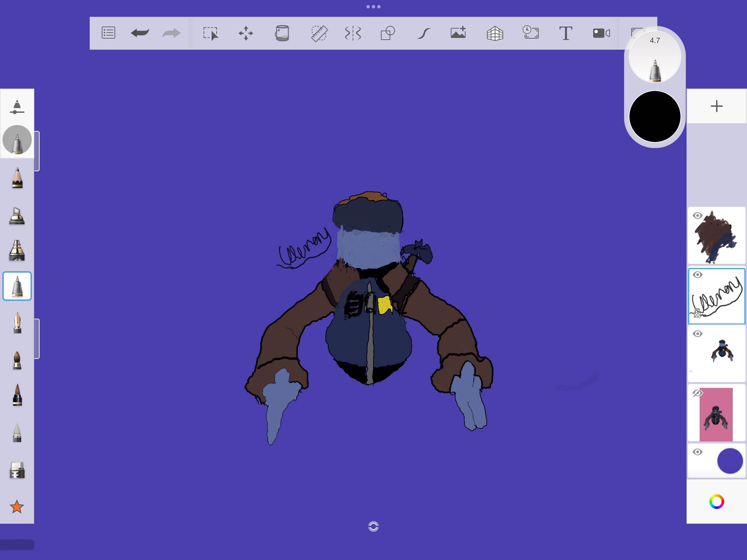Screen dimensions: 747x560
Task: Select the gold fountain pen brush
Action: [x=17, y=323]
